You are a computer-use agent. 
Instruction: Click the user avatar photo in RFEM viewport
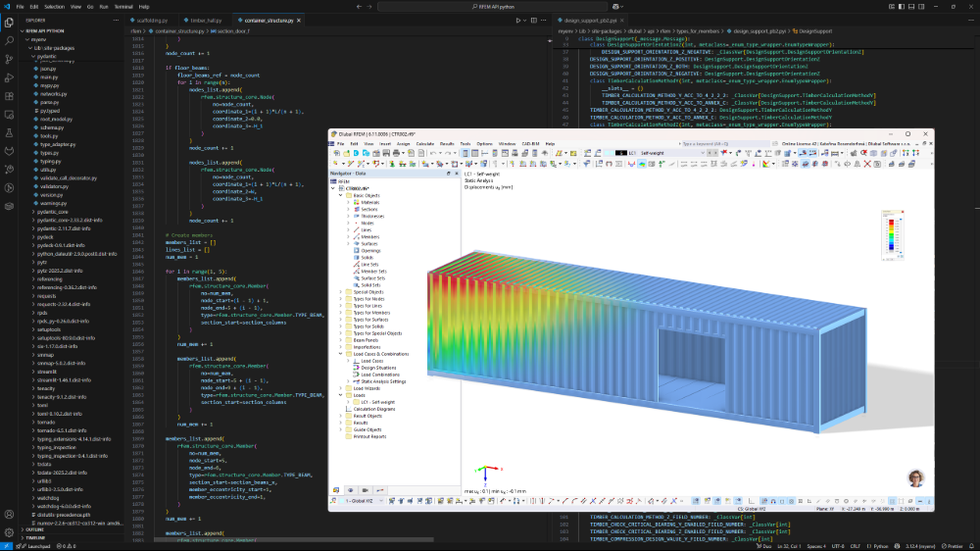[915, 478]
